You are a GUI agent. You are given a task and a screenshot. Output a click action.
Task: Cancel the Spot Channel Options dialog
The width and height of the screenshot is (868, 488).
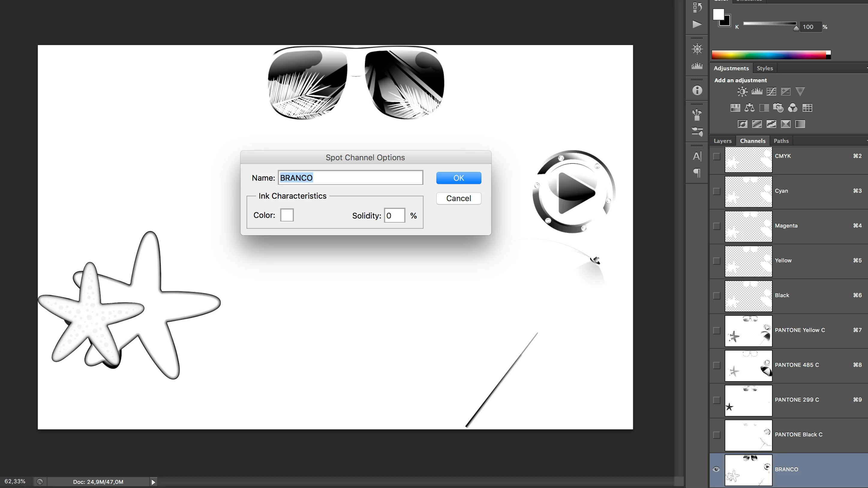pyautogui.click(x=458, y=198)
